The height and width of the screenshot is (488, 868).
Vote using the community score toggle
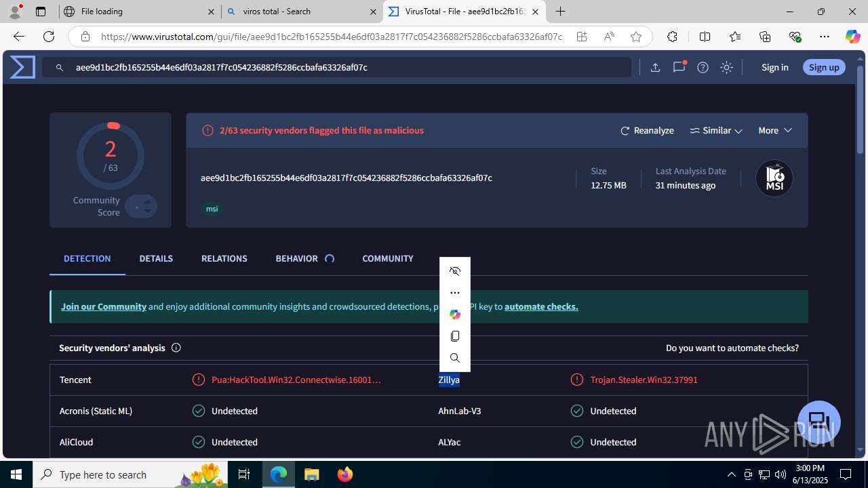point(141,206)
